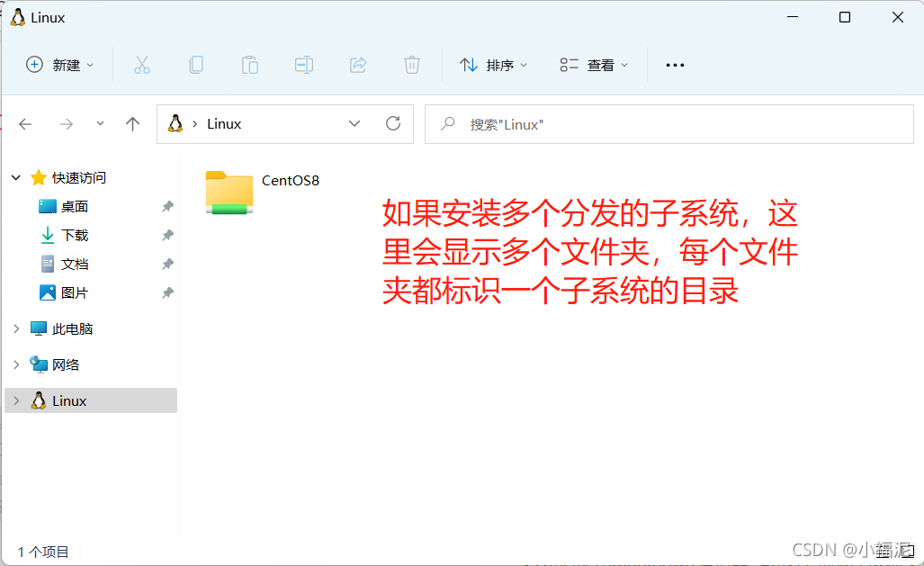Click the Paste clipboard icon
The width and height of the screenshot is (924, 566).
(249, 65)
